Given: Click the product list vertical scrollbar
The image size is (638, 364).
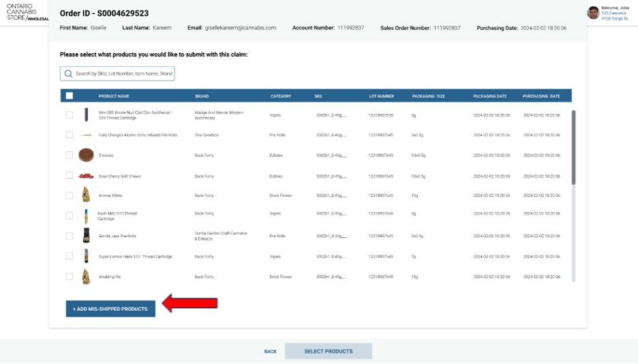Looking at the screenshot, I should [574, 147].
